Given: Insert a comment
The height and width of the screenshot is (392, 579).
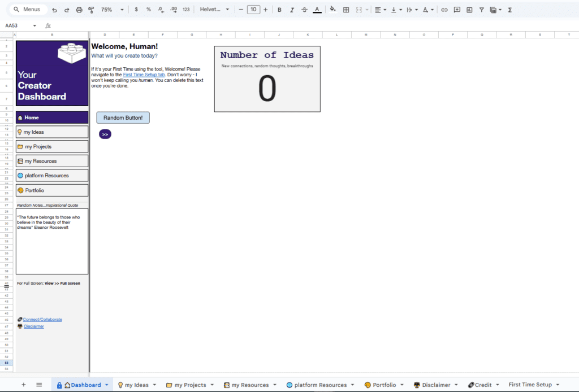Looking at the screenshot, I should click(457, 10).
